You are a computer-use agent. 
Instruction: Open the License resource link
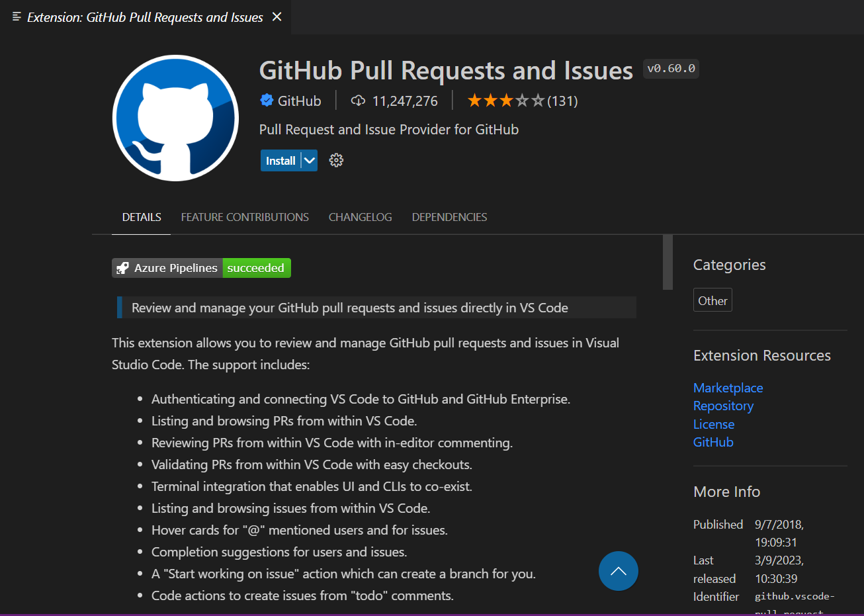(x=714, y=424)
